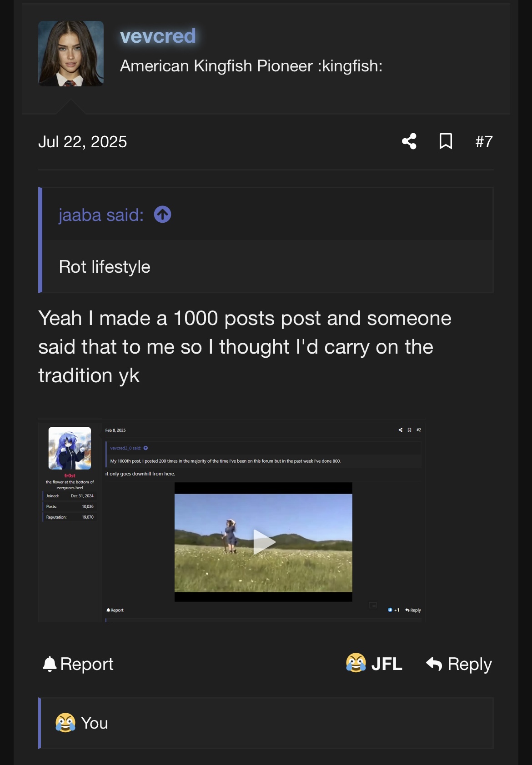Image resolution: width=532 pixels, height=765 pixels.
Task: Click the "jaaba said:" quote header
Action: coord(101,215)
